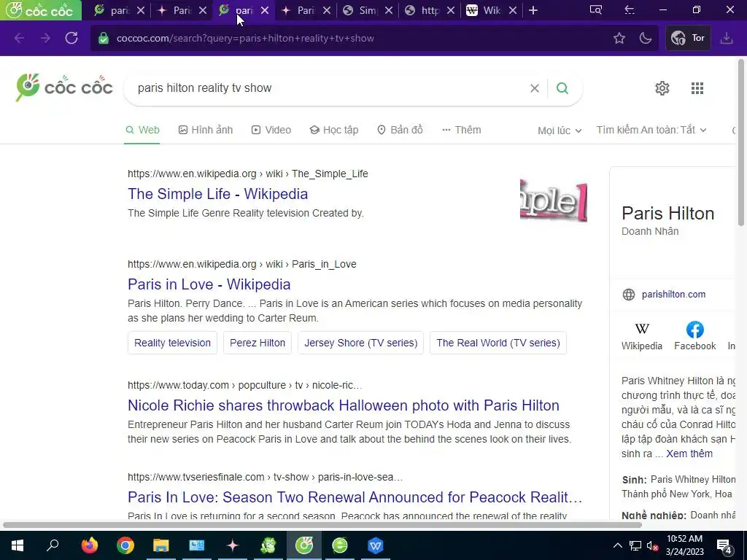Click the muted volume tray icon
The width and height of the screenshot is (747, 560).
click(653, 545)
